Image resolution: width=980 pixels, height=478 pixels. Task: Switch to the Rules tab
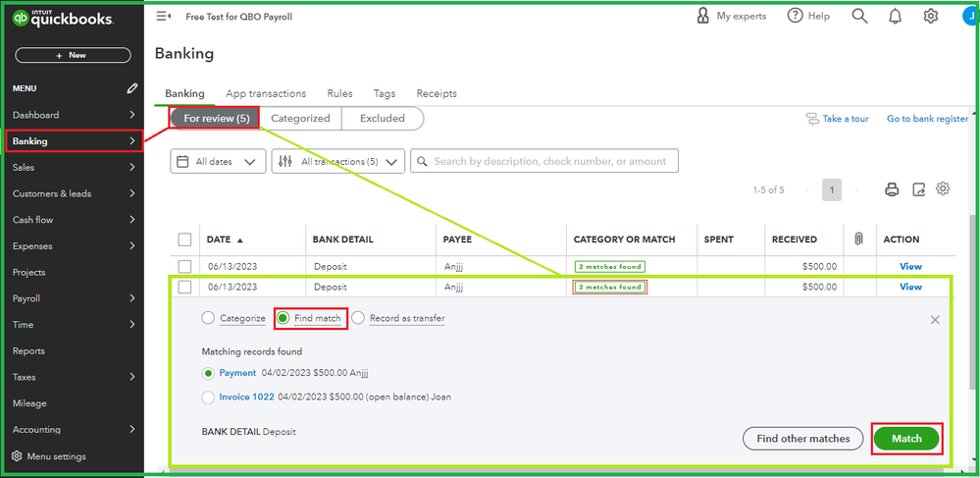tap(339, 94)
